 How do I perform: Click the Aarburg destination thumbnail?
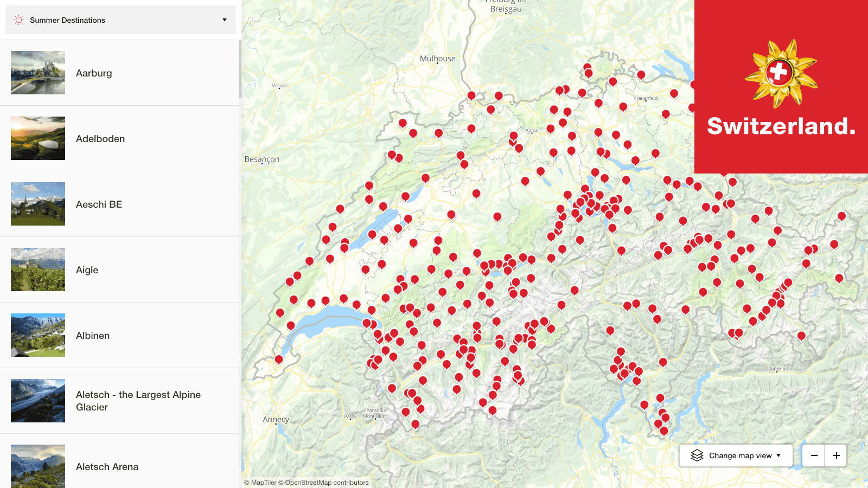pyautogui.click(x=37, y=73)
